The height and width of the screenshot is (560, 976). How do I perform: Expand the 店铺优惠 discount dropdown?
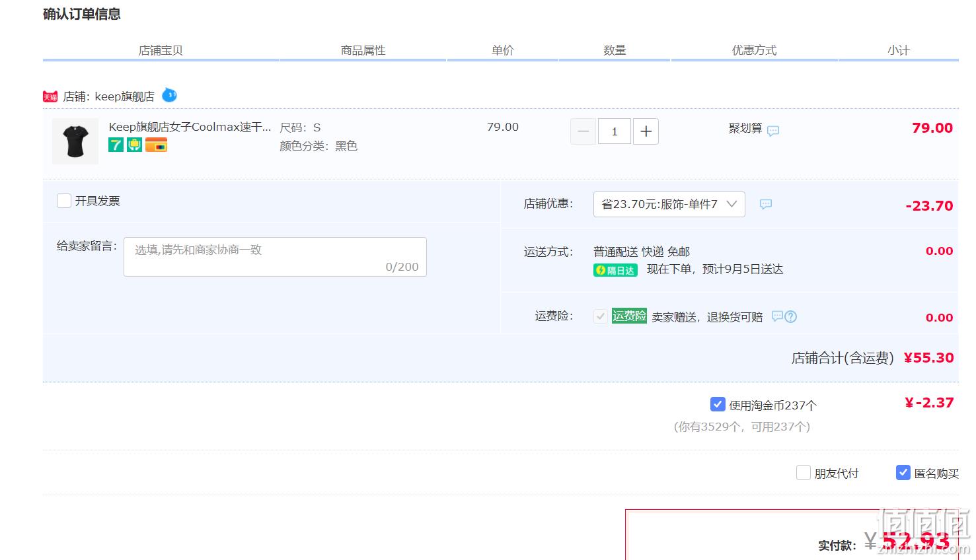point(669,204)
